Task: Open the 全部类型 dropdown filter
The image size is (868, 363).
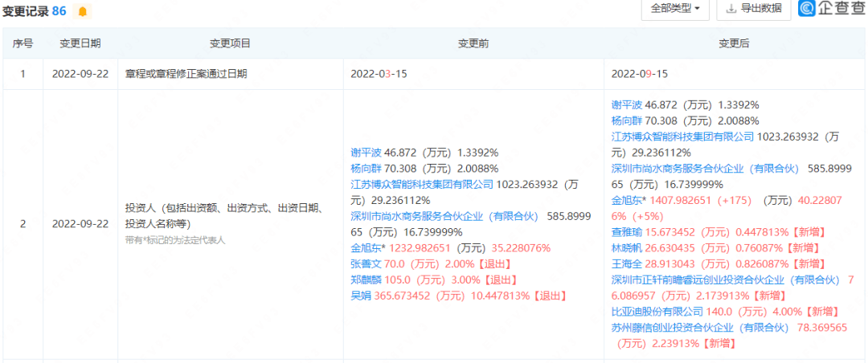Action: 675,8
